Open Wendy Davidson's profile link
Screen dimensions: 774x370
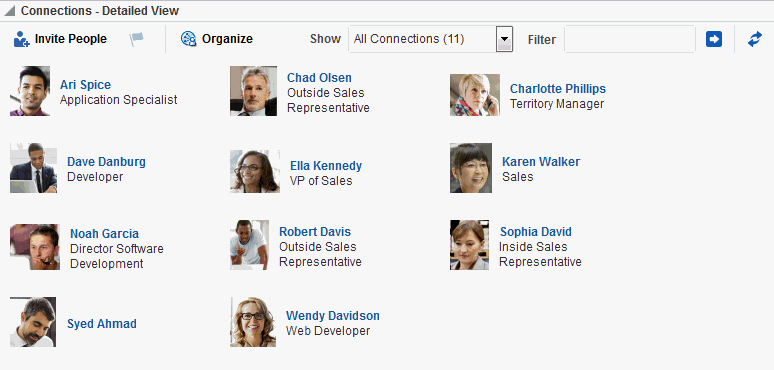333,316
